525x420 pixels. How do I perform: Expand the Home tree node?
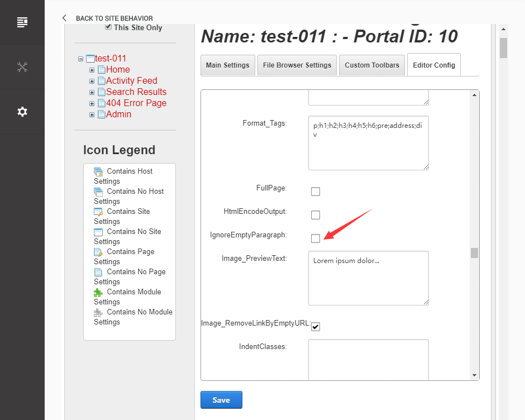pyautogui.click(x=92, y=70)
